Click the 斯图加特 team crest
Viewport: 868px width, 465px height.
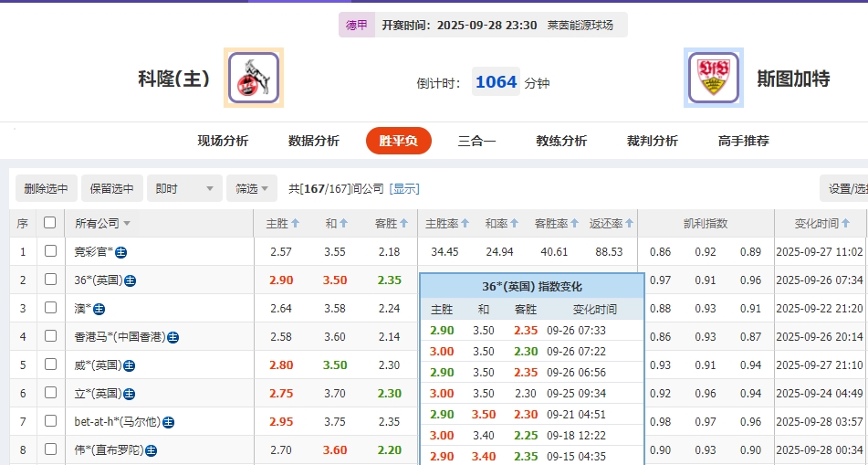(x=713, y=78)
